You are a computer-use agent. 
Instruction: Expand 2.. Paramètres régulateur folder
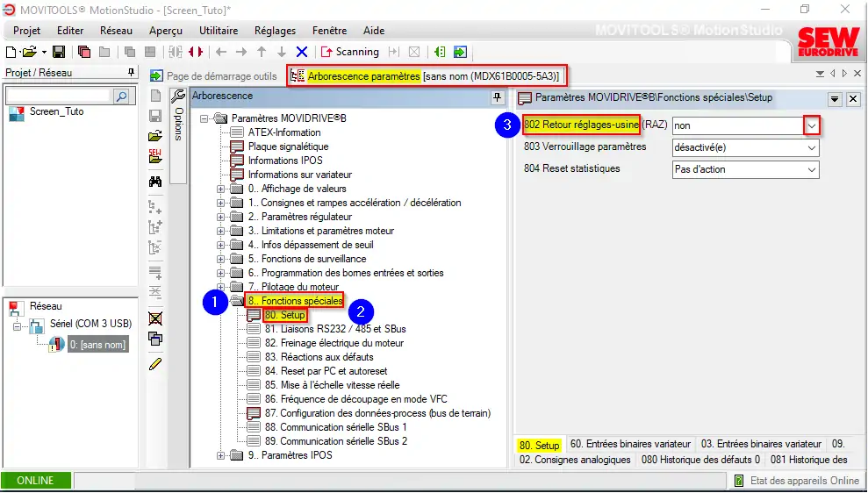point(220,217)
